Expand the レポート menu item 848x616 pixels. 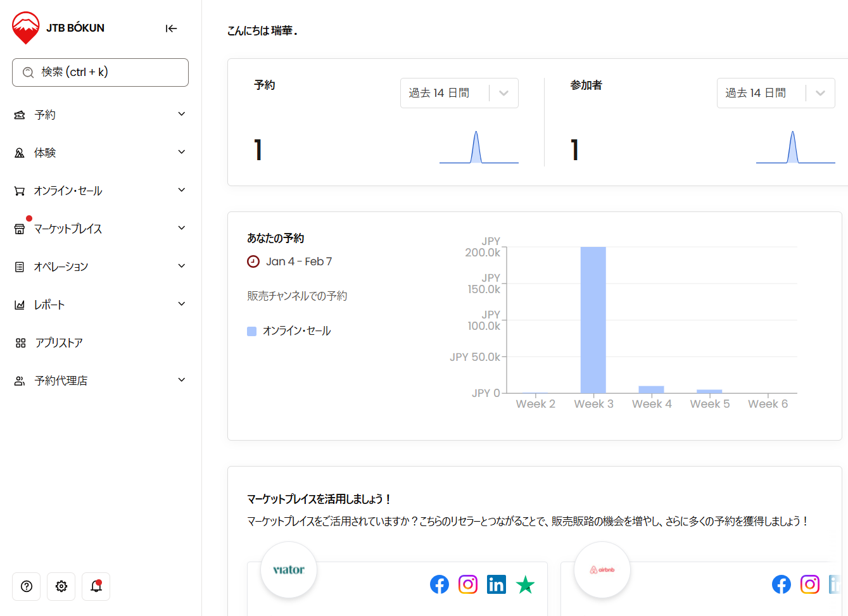(x=100, y=305)
